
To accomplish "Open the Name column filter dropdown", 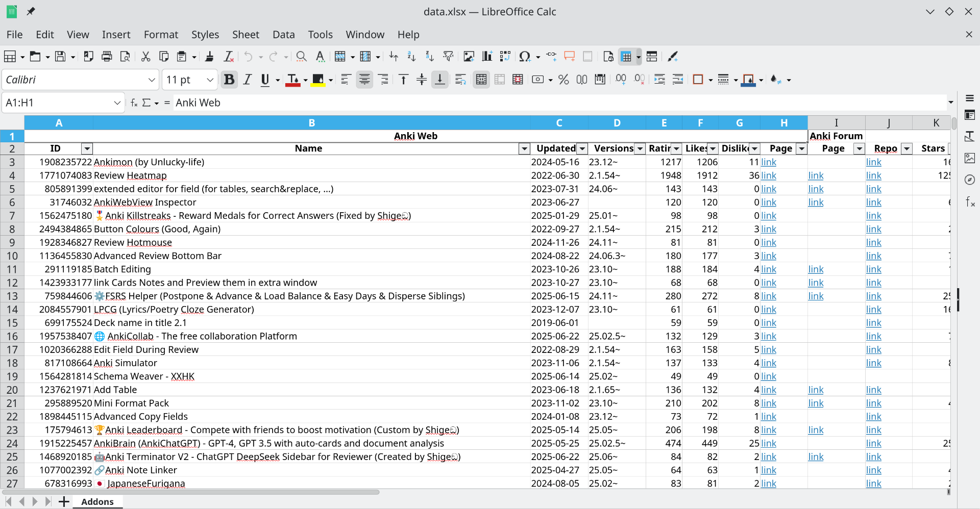I will tap(524, 148).
